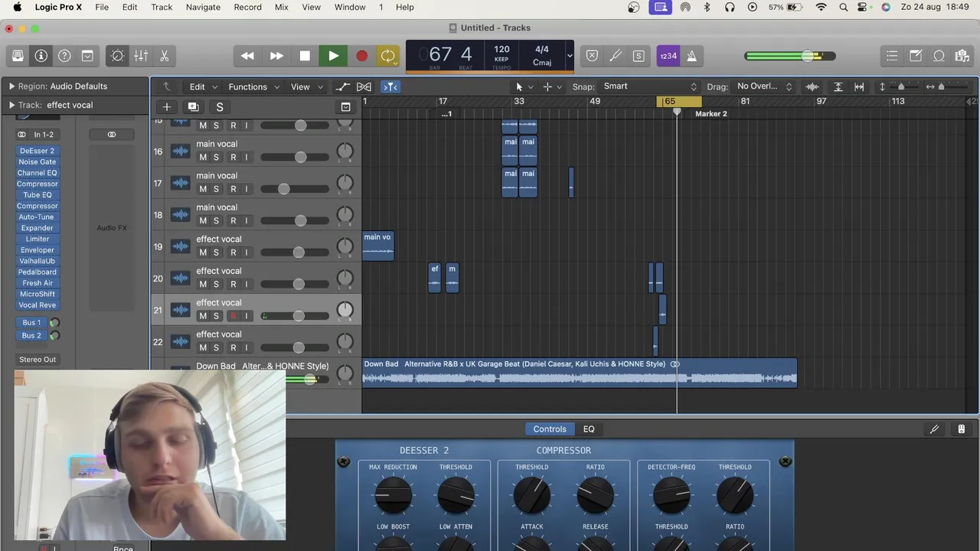Click the Rewind transport button
The height and width of the screenshot is (551, 980).
click(x=247, y=56)
